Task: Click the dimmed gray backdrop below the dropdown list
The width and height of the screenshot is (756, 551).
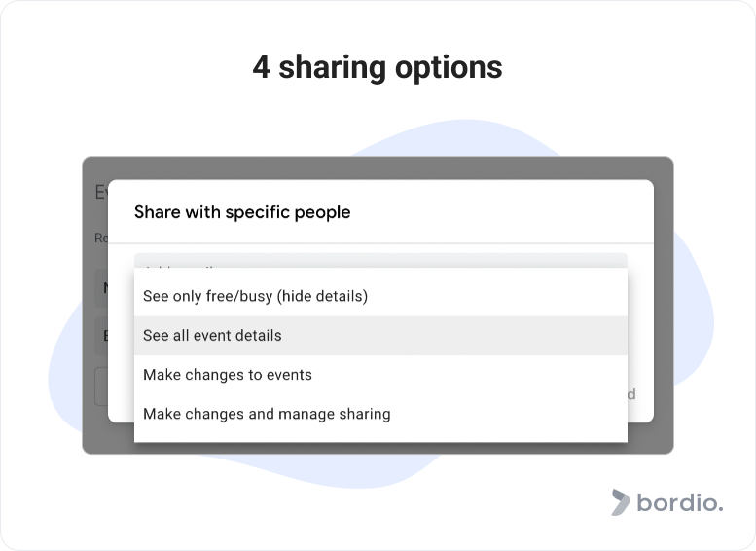Action: tap(378, 448)
